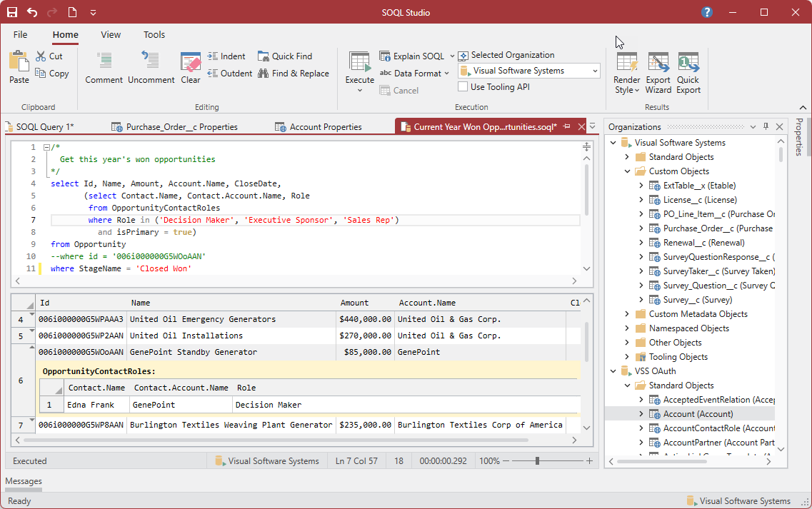Indent the selected code

[226, 56]
